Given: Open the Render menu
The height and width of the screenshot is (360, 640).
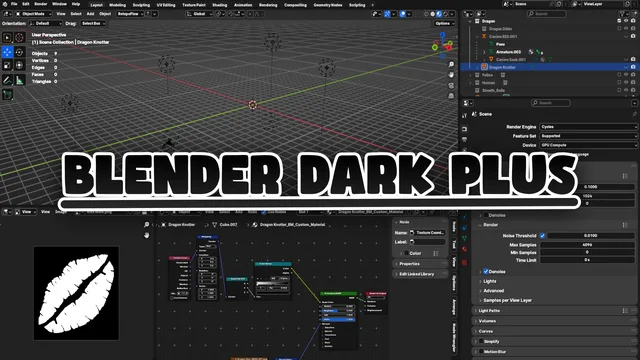Looking at the screenshot, I should [x=40, y=4].
